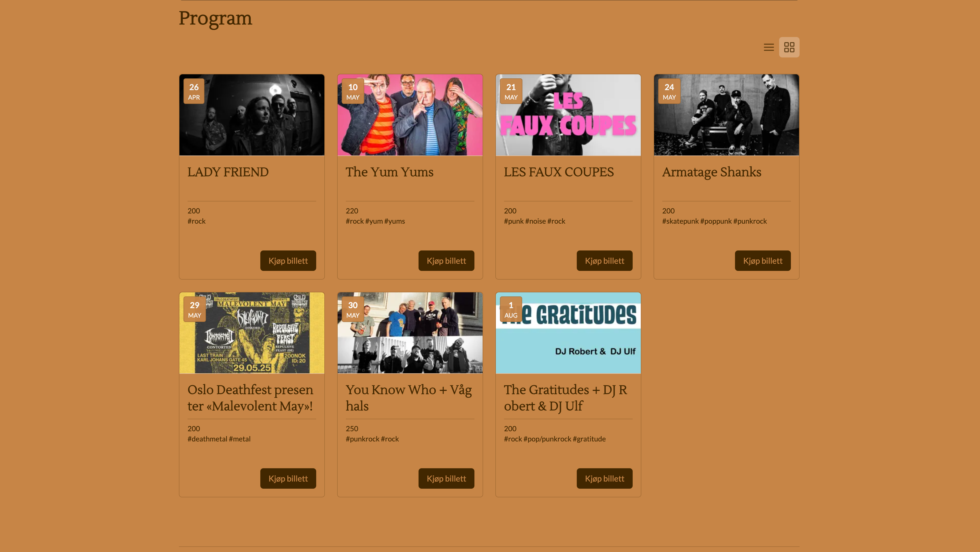Open The Yum Yums pink photo
The image size is (980, 552).
tap(410, 115)
